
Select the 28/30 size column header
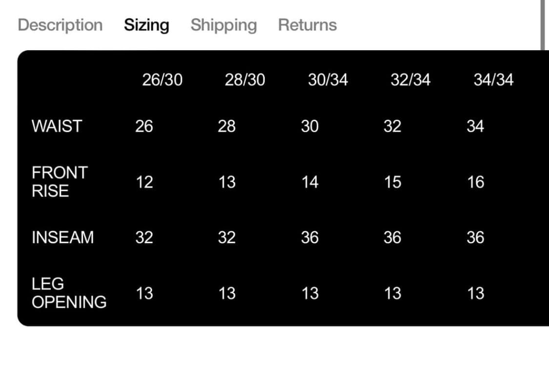(245, 80)
